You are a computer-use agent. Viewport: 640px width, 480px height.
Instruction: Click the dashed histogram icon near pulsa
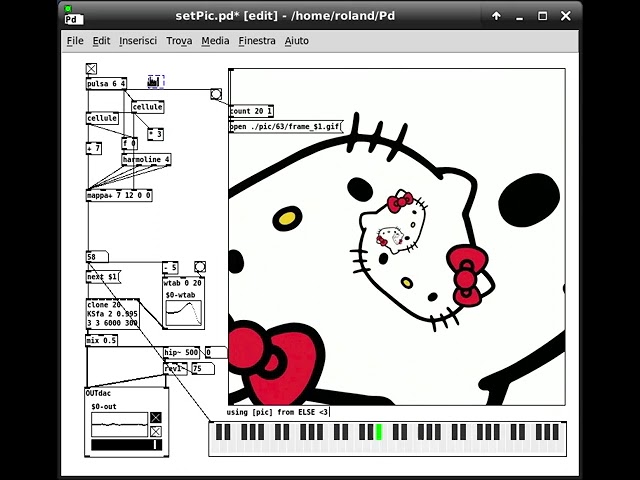pyautogui.click(x=156, y=82)
